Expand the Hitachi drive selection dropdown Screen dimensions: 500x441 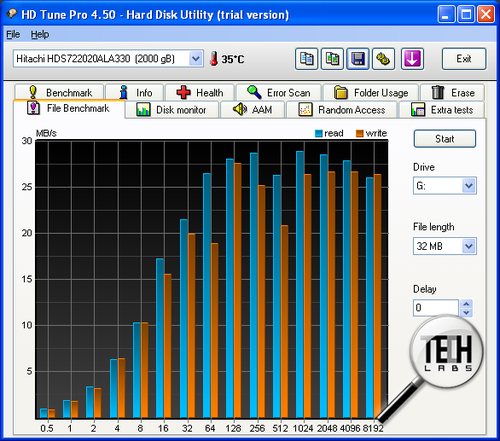pyautogui.click(x=196, y=59)
